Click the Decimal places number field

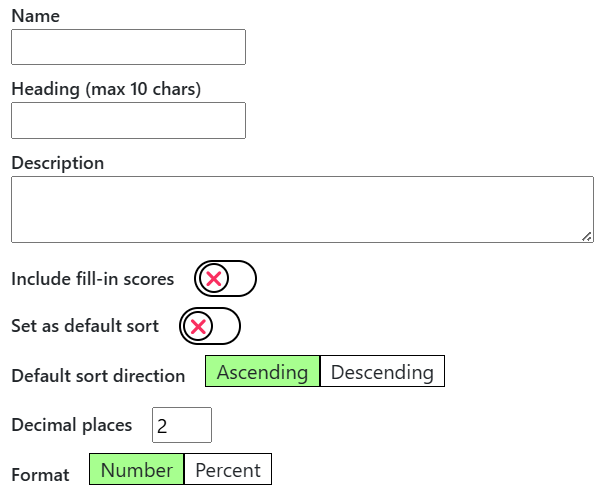click(x=182, y=425)
